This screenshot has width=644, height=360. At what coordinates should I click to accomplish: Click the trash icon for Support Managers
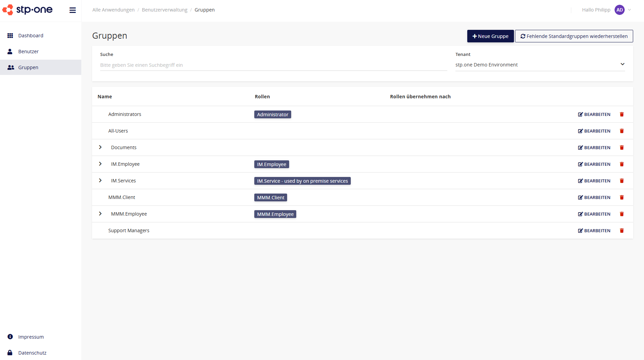622,231
